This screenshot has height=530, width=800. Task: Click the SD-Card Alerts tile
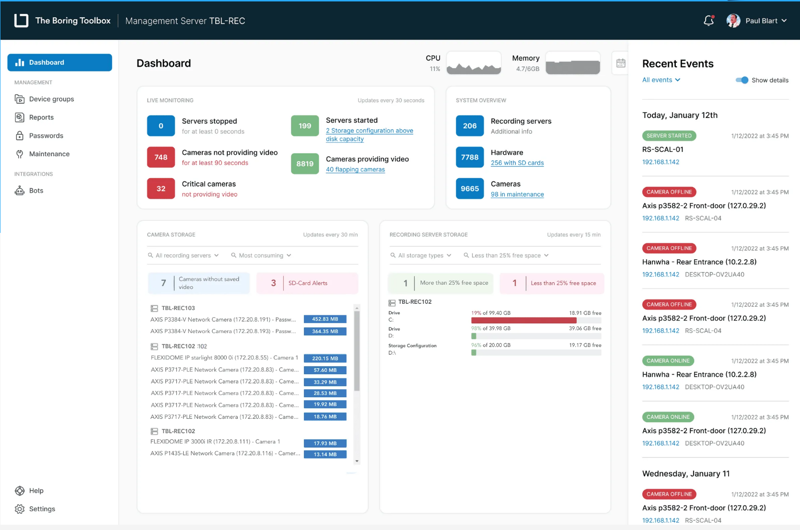tap(307, 283)
